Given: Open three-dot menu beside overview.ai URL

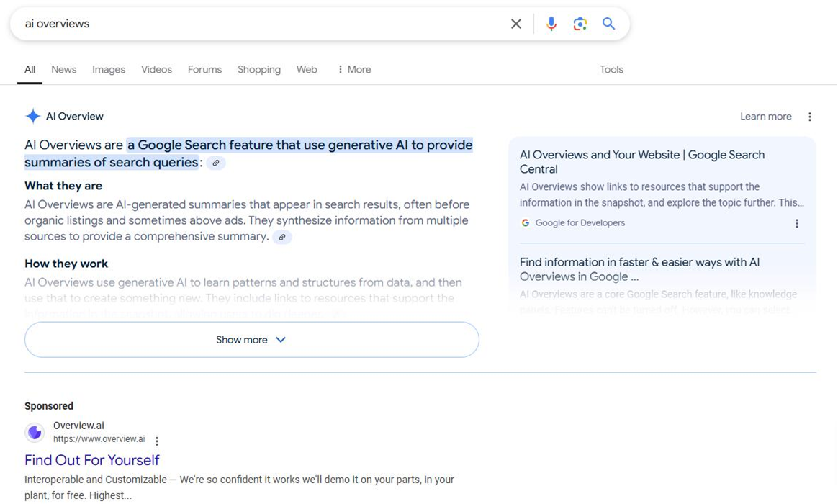Looking at the screenshot, I should (x=157, y=441).
